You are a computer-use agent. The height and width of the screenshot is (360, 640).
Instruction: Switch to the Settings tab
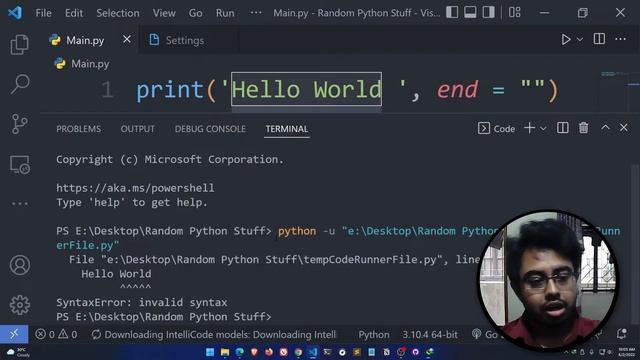(x=184, y=40)
